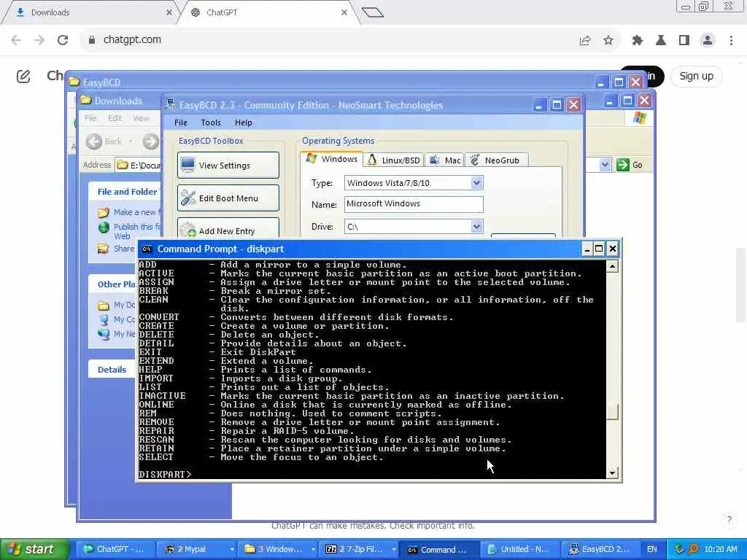Go back in browser history
Image resolution: width=747 pixels, height=560 pixels.
point(16,40)
